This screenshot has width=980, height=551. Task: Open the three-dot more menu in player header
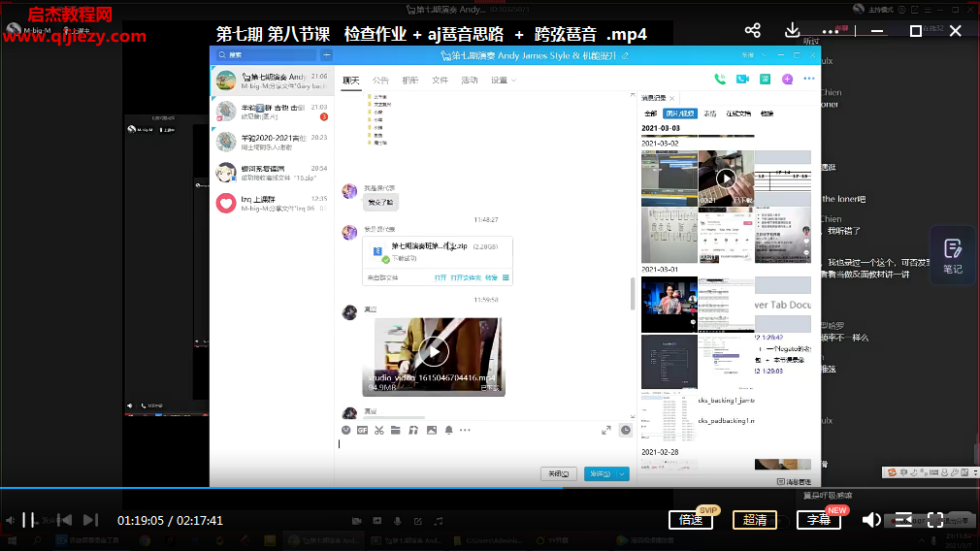pos(830,31)
